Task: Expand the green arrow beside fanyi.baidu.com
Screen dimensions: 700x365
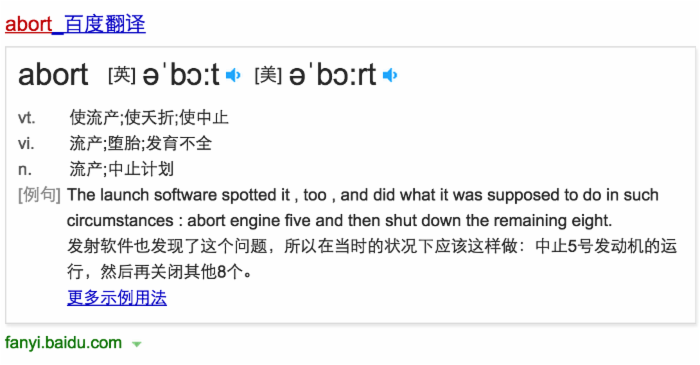Action: click(x=137, y=344)
